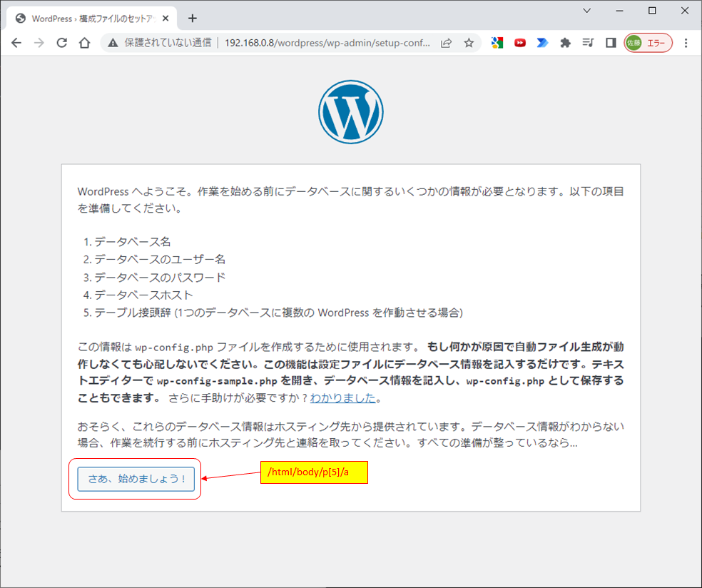The width and height of the screenshot is (702, 588).
Task: Open the profile button showing エラー
Action: (x=648, y=43)
